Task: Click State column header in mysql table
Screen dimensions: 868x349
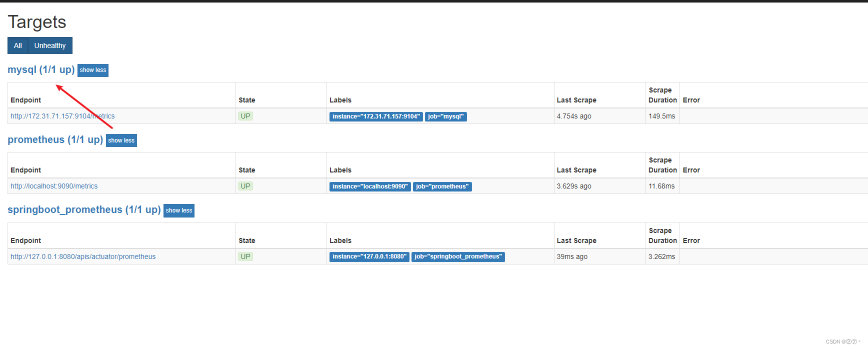Action: point(247,100)
